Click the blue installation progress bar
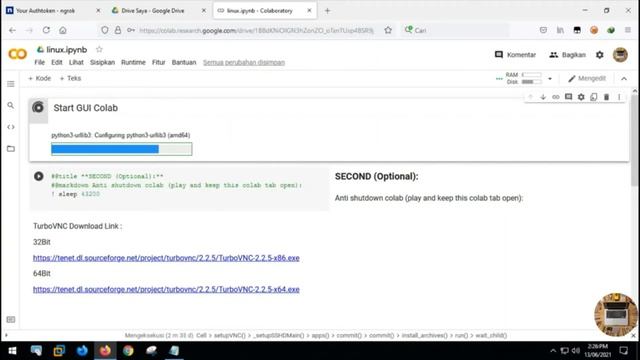Screen dimensions: 640x360 point(122,149)
